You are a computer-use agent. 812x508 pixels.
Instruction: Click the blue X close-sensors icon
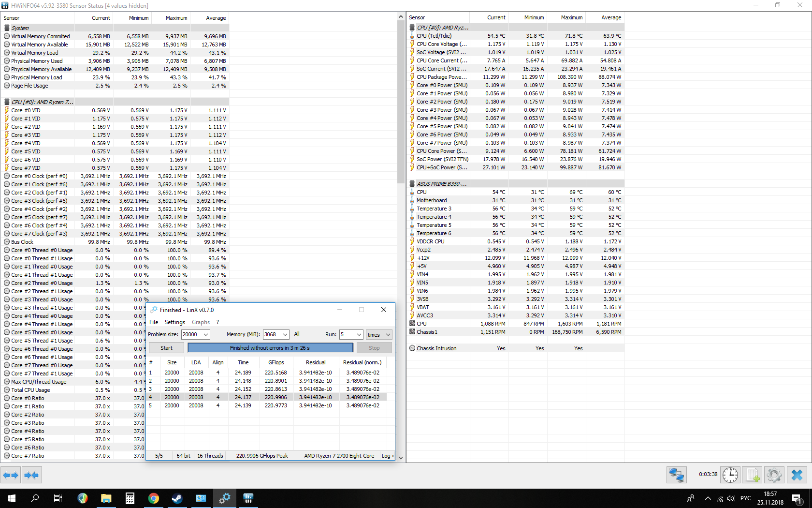(797, 475)
